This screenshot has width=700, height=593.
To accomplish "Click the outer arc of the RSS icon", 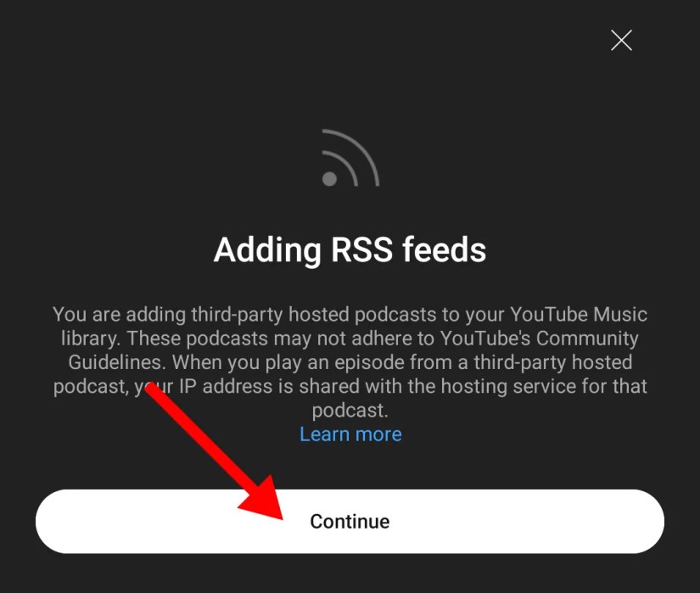I will (x=360, y=148).
